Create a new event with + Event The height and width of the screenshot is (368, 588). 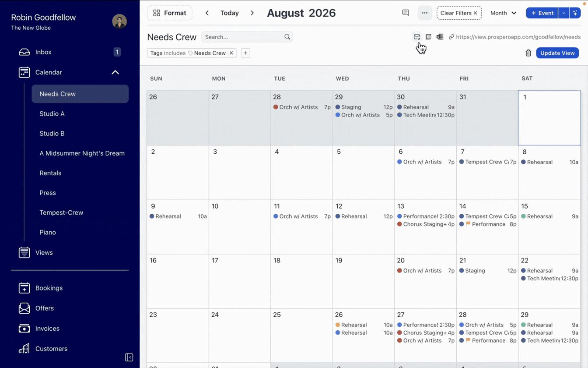(x=542, y=13)
